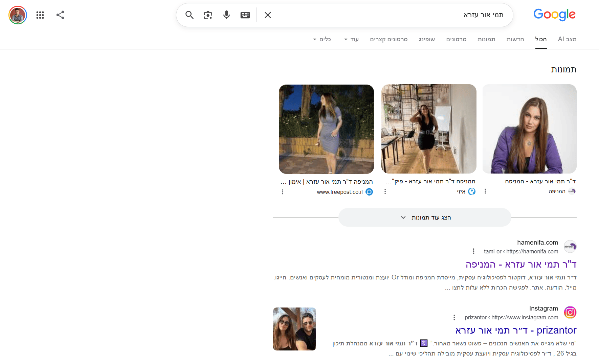Screen dimensions: 599x364
Task: Open more options for hamenifa.com result
Action: 473,251
